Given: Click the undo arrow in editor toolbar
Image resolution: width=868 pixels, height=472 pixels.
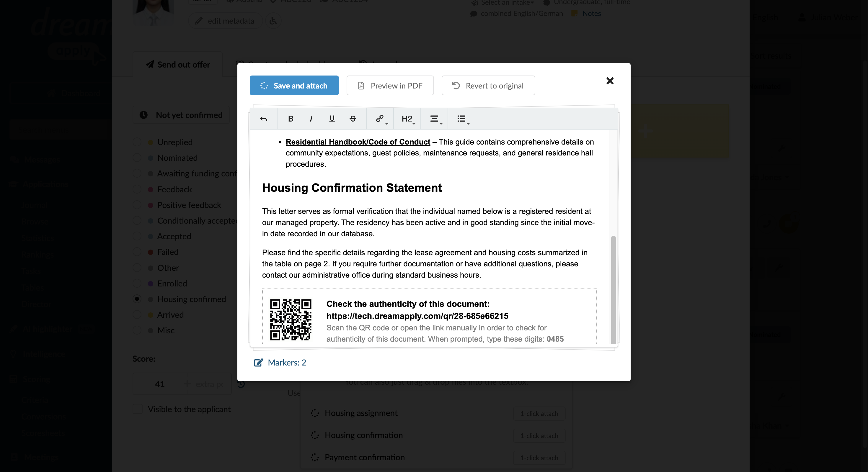Looking at the screenshot, I should (x=263, y=119).
